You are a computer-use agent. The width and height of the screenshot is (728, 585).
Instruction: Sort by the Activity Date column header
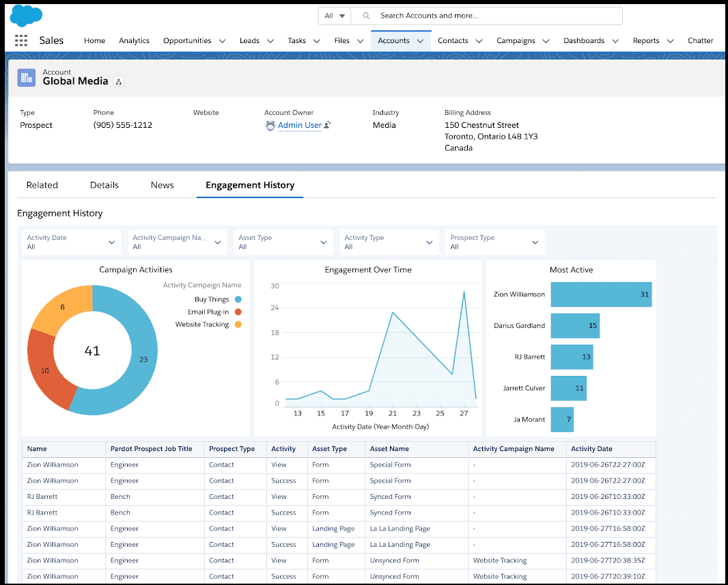(591, 449)
